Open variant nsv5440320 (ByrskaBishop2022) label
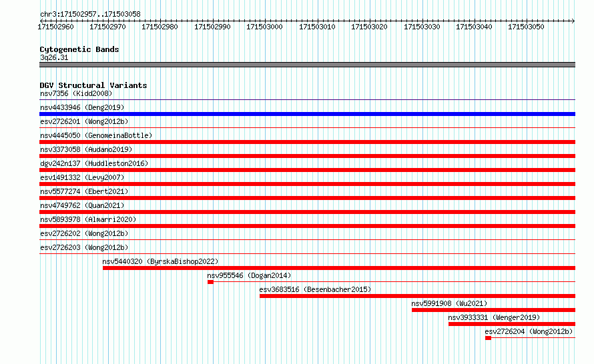The width and height of the screenshot is (594, 364). click(160, 261)
